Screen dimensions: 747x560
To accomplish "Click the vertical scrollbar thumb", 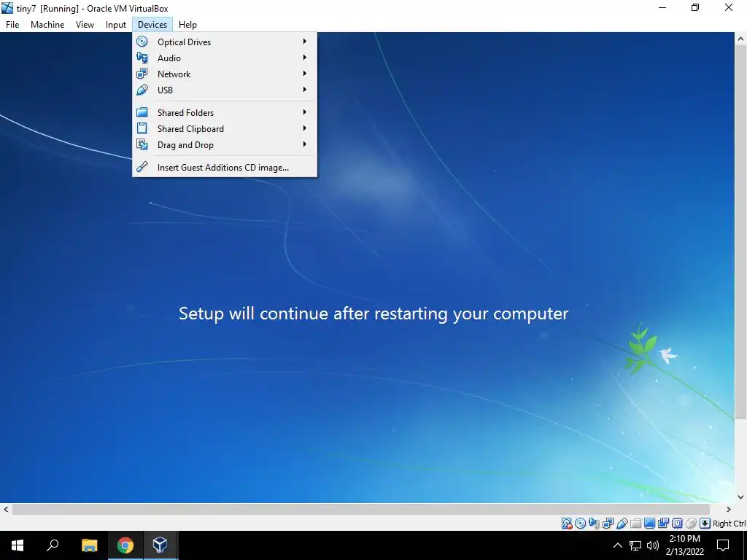I will tap(741, 232).
